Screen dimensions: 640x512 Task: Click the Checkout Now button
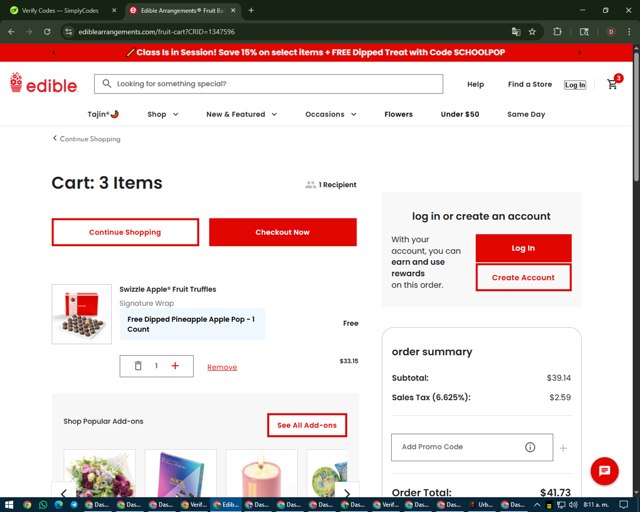[x=283, y=232]
